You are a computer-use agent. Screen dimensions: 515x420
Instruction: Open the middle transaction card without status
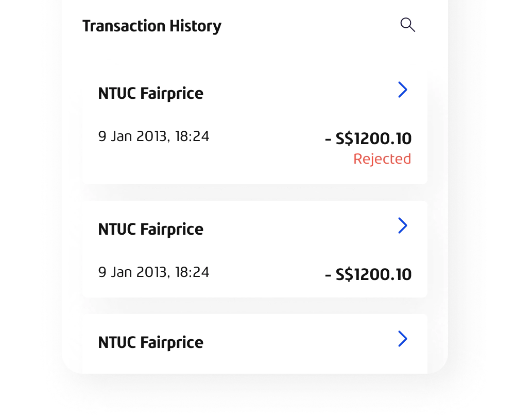(255, 249)
